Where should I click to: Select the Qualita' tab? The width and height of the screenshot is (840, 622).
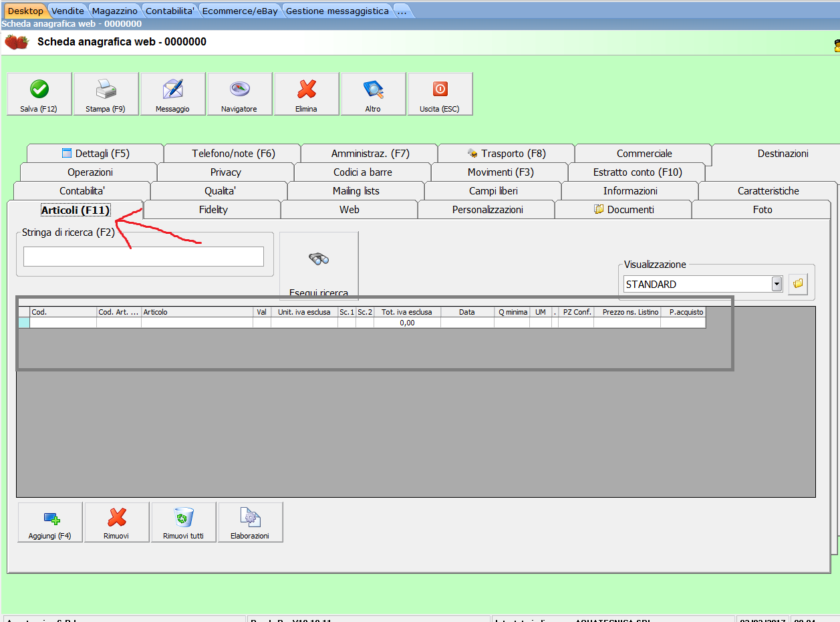tap(220, 191)
